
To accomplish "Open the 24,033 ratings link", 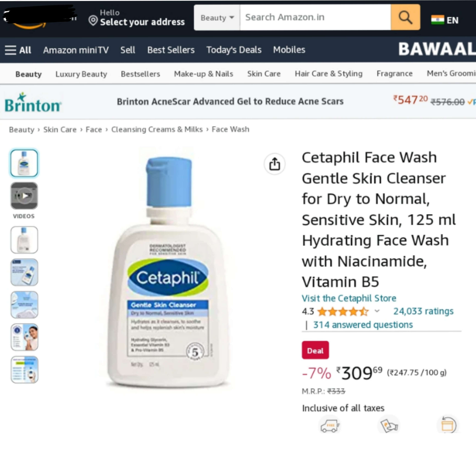I will (x=423, y=311).
